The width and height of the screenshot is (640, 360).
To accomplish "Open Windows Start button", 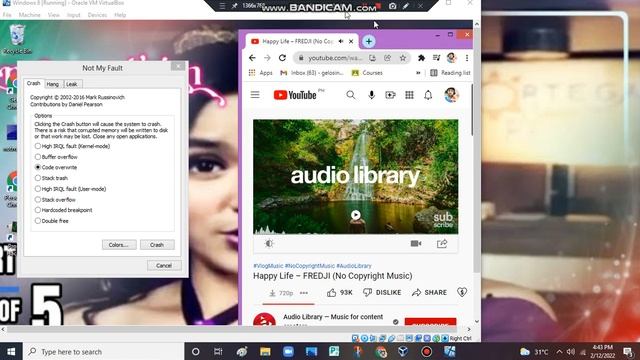I will 11,351.
